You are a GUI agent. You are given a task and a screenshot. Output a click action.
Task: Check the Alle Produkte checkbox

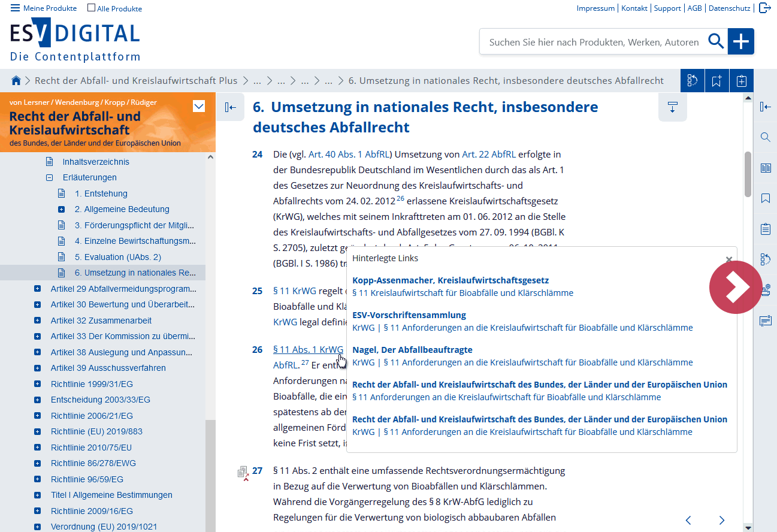coord(91,8)
